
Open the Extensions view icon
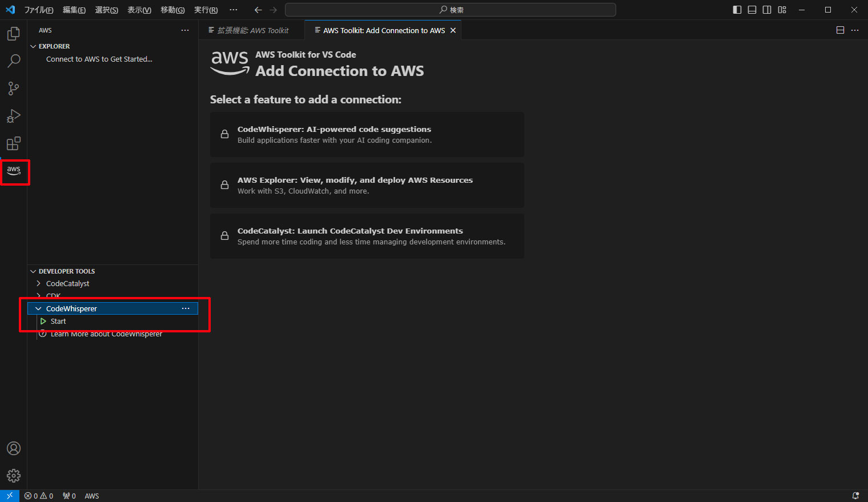14,143
